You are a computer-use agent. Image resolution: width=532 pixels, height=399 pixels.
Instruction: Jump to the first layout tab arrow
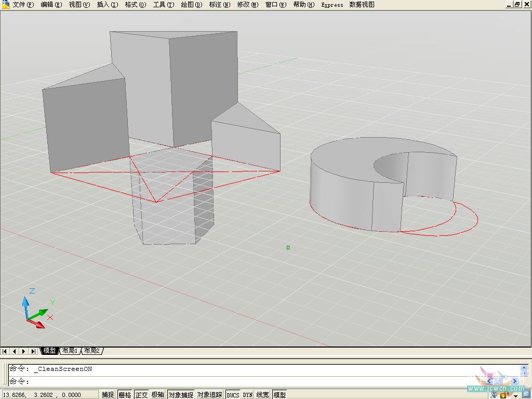coord(5,351)
